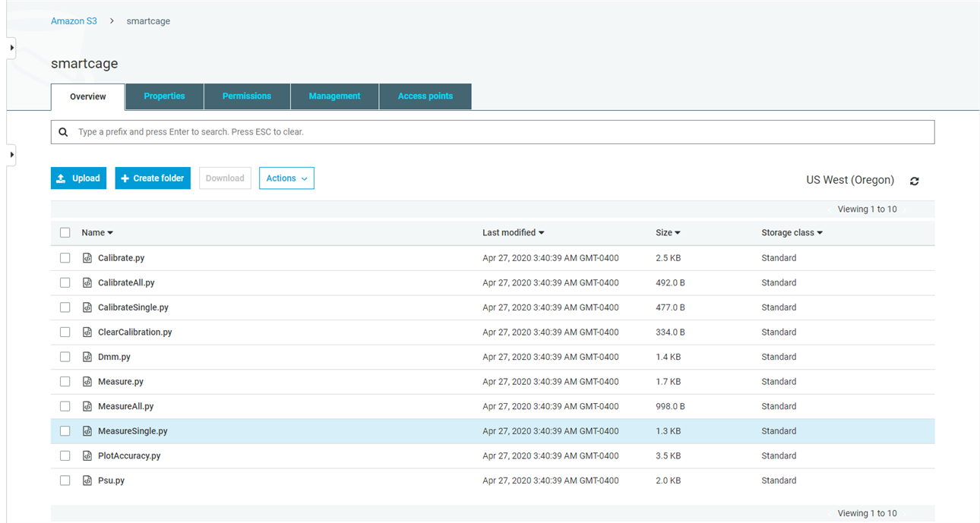Viewport: 980px width, 523px height.
Task: Open the Management tab
Action: click(334, 96)
